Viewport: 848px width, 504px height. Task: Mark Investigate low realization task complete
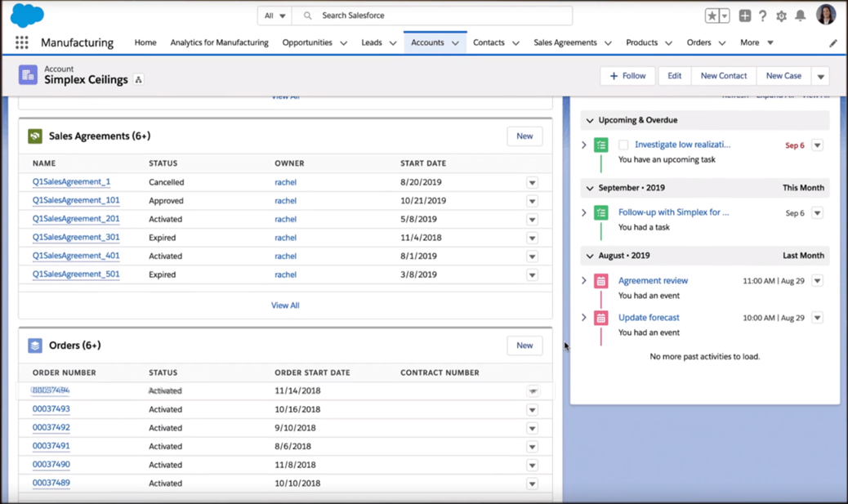623,145
